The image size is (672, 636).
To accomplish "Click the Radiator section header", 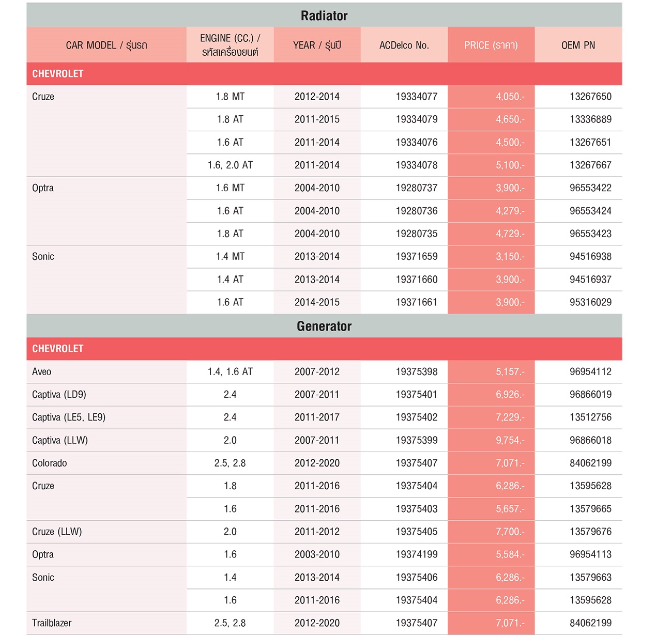I will [324, 15].
